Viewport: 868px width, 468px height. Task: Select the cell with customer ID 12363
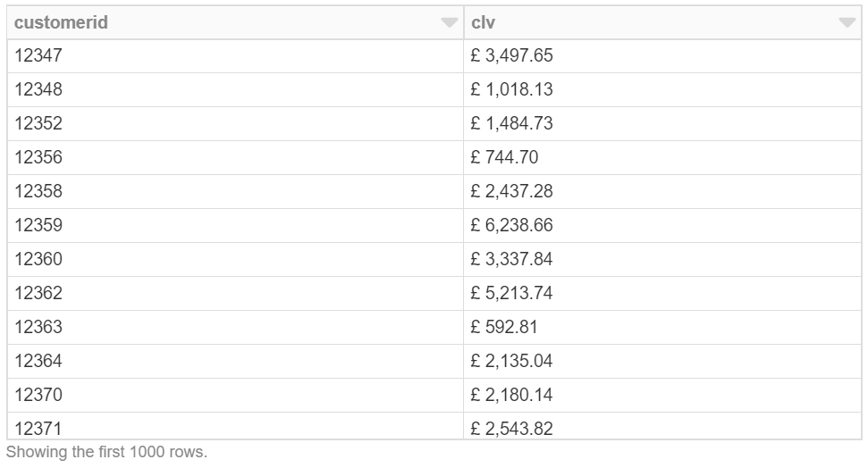point(39,327)
